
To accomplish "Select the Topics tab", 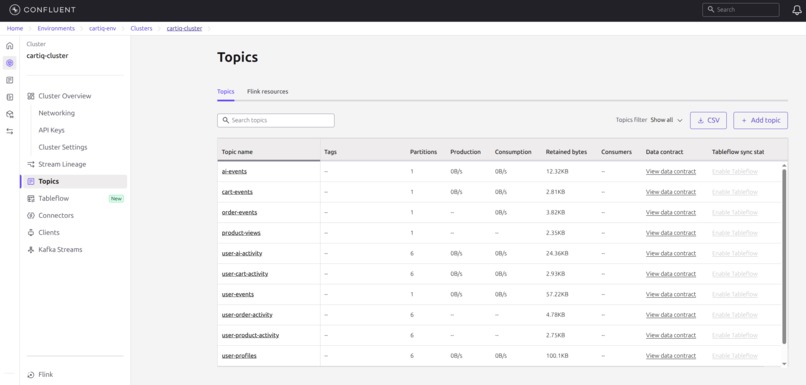I will (x=226, y=91).
